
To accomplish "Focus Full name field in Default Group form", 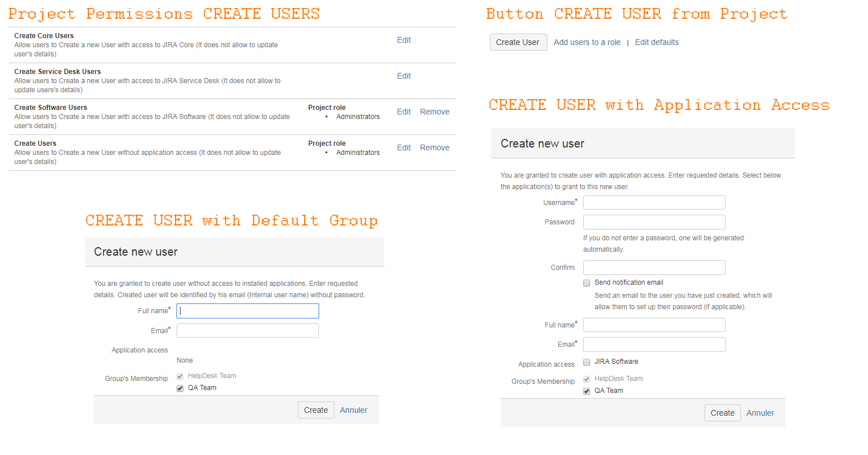I will 248,311.
